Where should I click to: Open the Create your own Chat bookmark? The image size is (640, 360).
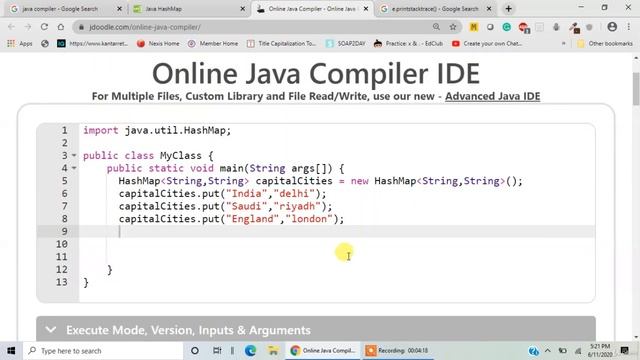[x=487, y=43]
